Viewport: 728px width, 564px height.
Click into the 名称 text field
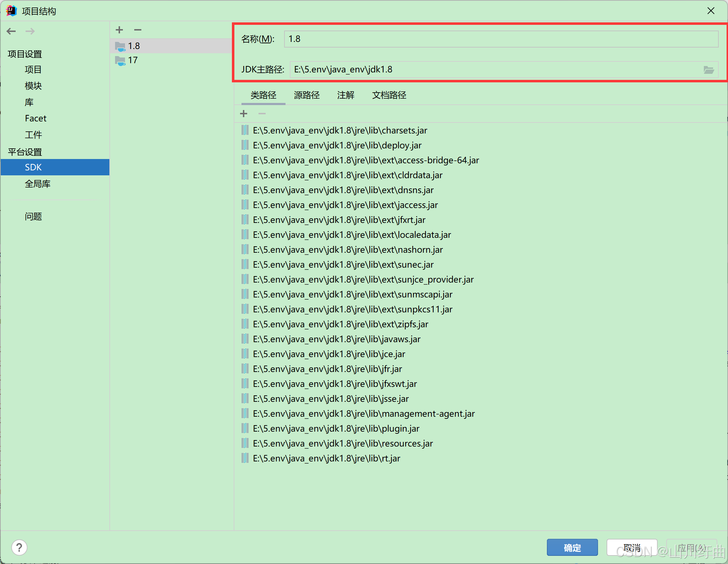pyautogui.click(x=501, y=39)
